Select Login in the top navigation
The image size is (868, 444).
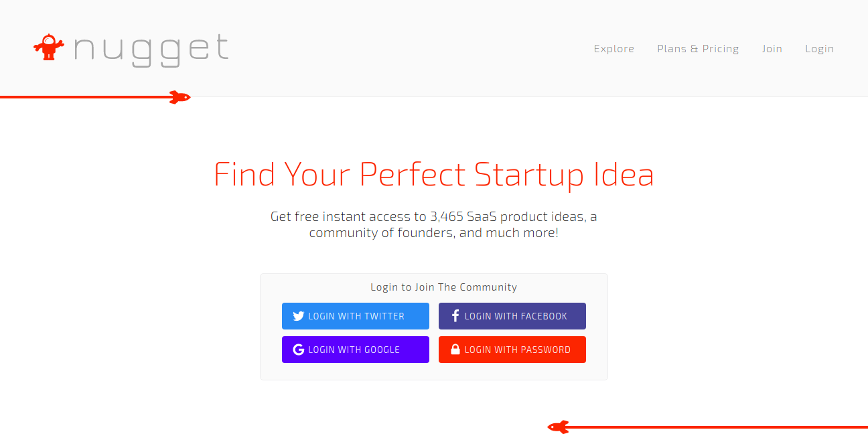(x=819, y=49)
